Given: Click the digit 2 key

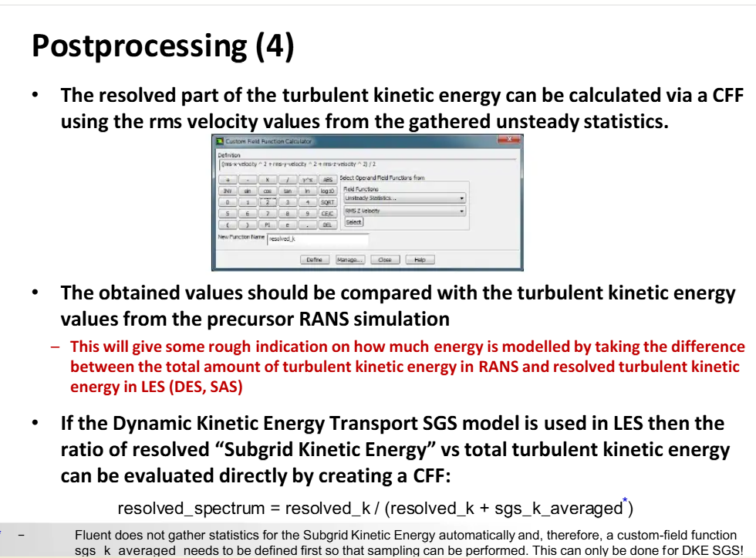Looking at the screenshot, I should [x=267, y=202].
